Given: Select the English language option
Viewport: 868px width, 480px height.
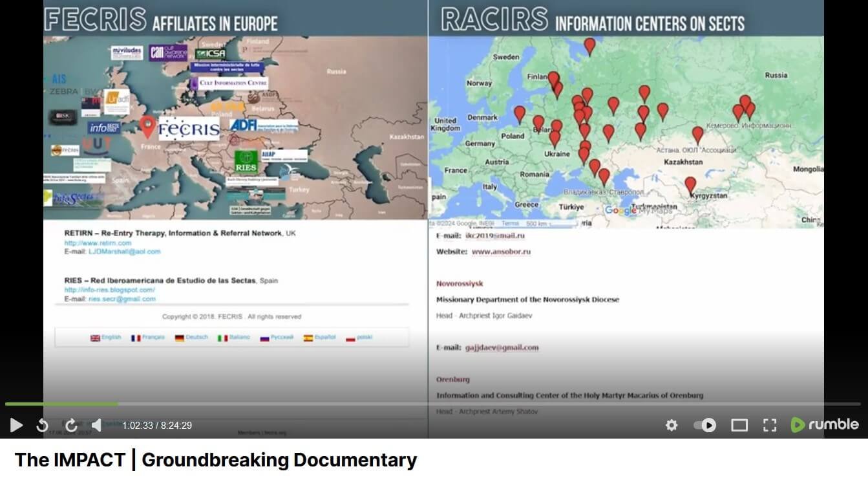Looking at the screenshot, I should (106, 338).
